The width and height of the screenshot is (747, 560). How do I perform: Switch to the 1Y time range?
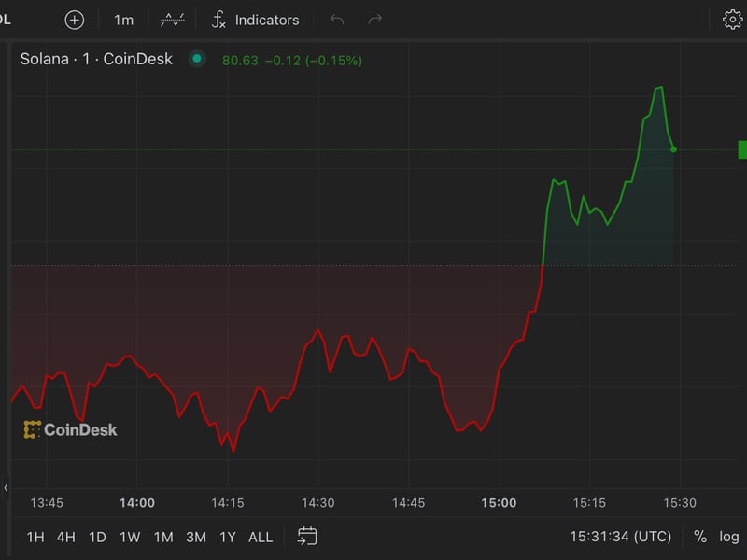pos(227,537)
